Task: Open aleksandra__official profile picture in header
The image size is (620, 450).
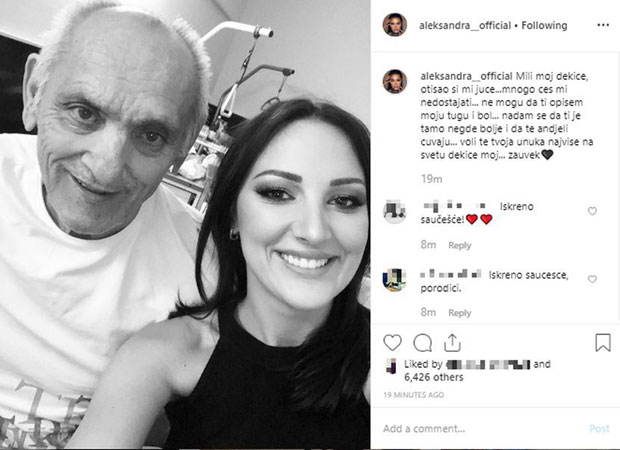Action: (x=395, y=25)
